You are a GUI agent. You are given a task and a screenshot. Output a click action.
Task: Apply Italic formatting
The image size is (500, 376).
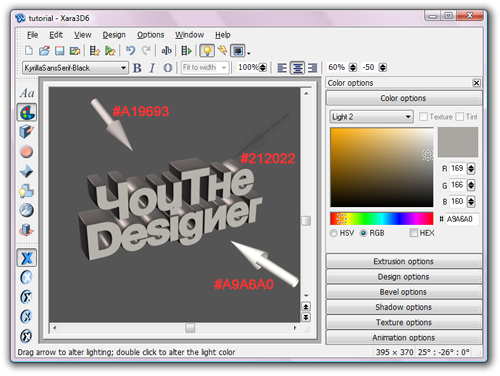pyautogui.click(x=152, y=68)
